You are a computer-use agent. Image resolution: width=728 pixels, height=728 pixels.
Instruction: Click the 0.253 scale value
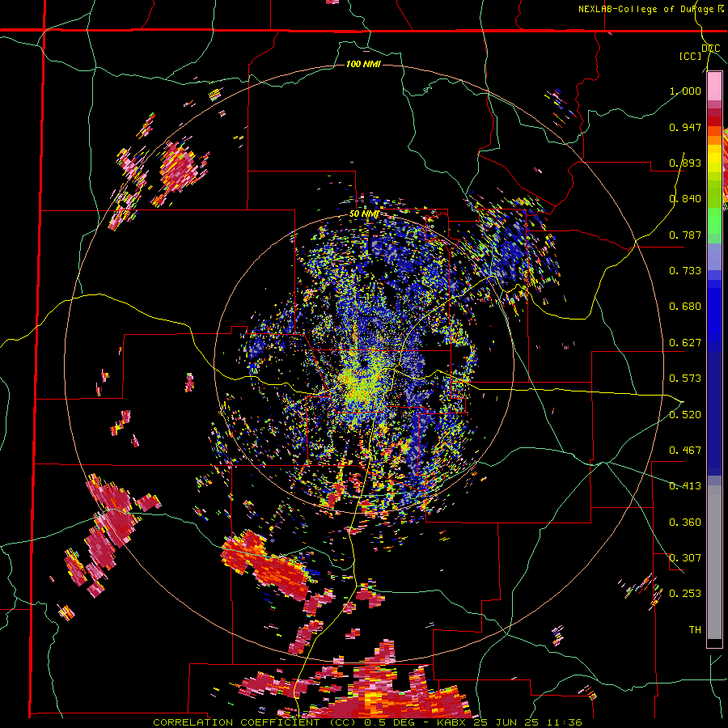pos(685,594)
